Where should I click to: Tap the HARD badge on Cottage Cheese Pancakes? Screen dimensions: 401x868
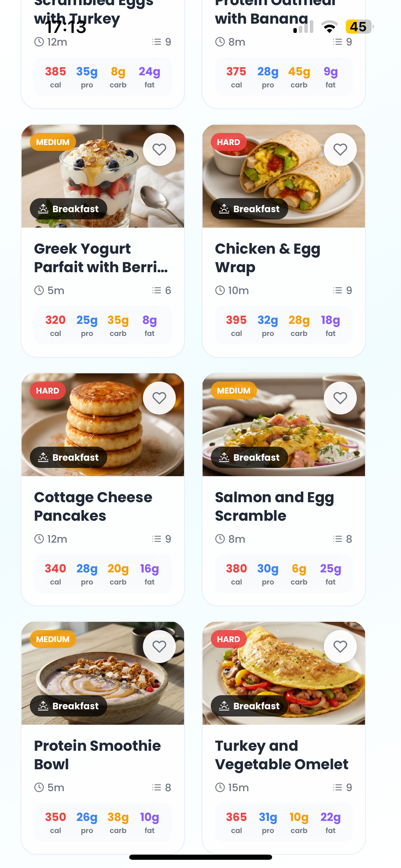tap(48, 390)
